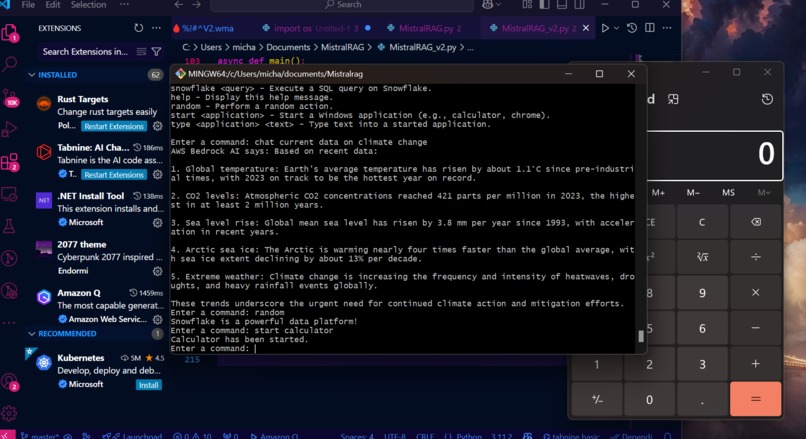Open the Extensions view icon in activity bar

10,162
